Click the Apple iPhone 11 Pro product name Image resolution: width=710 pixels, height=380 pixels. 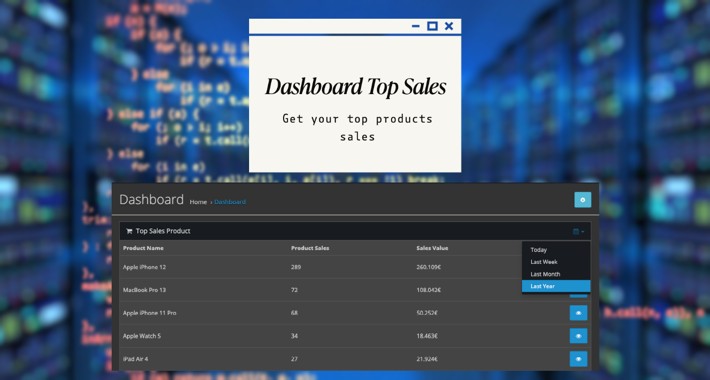pos(149,313)
